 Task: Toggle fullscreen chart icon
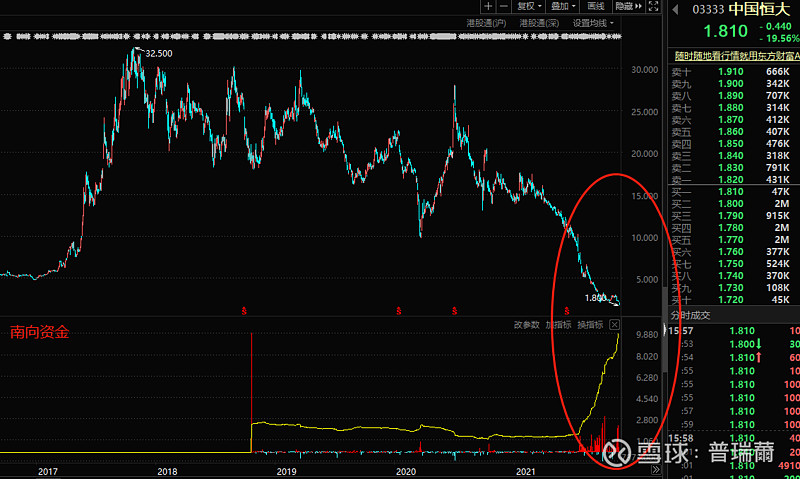(653, 6)
